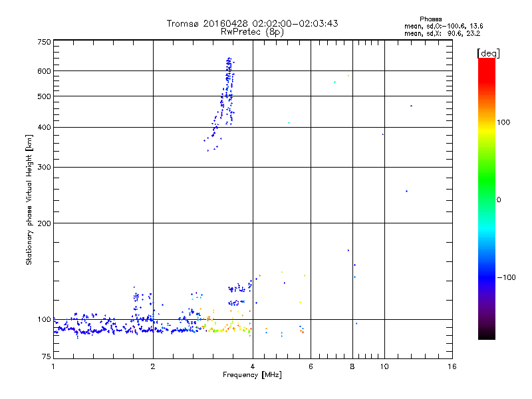
Task: Click the x-axis tick label '8'
Action: coord(352,366)
